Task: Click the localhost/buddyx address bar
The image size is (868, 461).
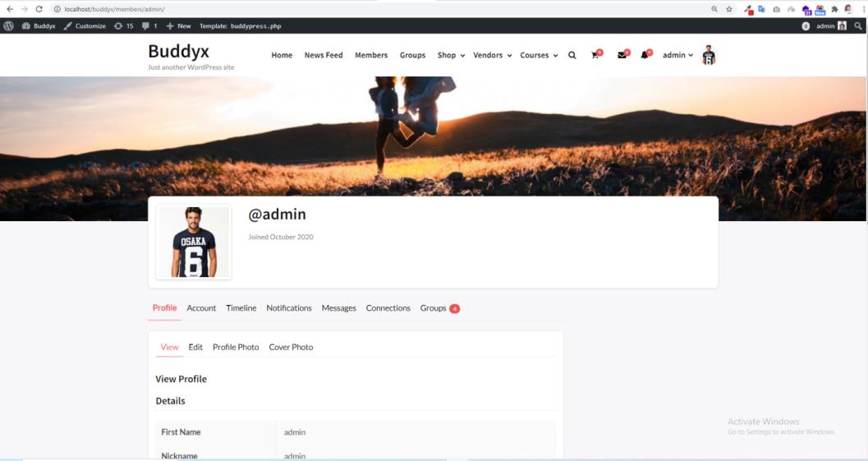Action: pyautogui.click(x=382, y=9)
